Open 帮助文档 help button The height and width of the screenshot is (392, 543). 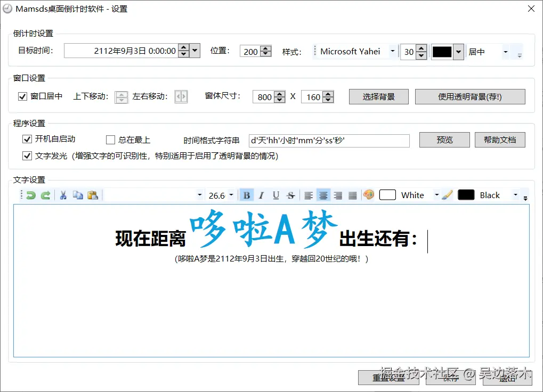click(x=500, y=140)
